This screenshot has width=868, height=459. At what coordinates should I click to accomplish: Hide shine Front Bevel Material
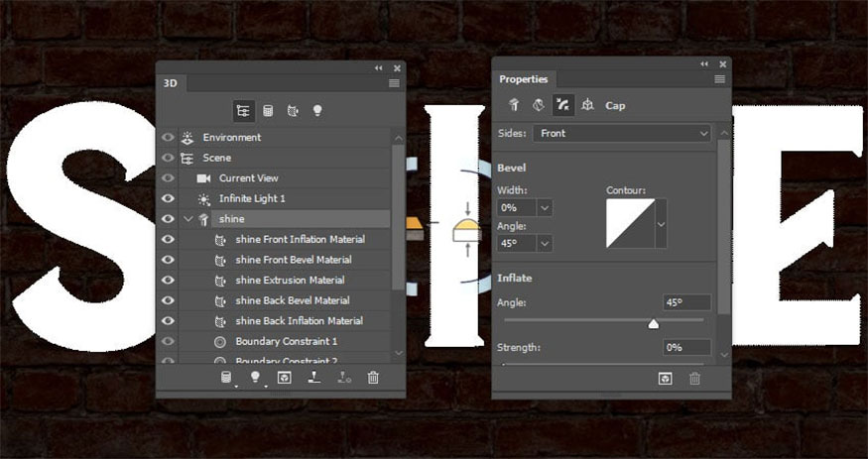(168, 260)
